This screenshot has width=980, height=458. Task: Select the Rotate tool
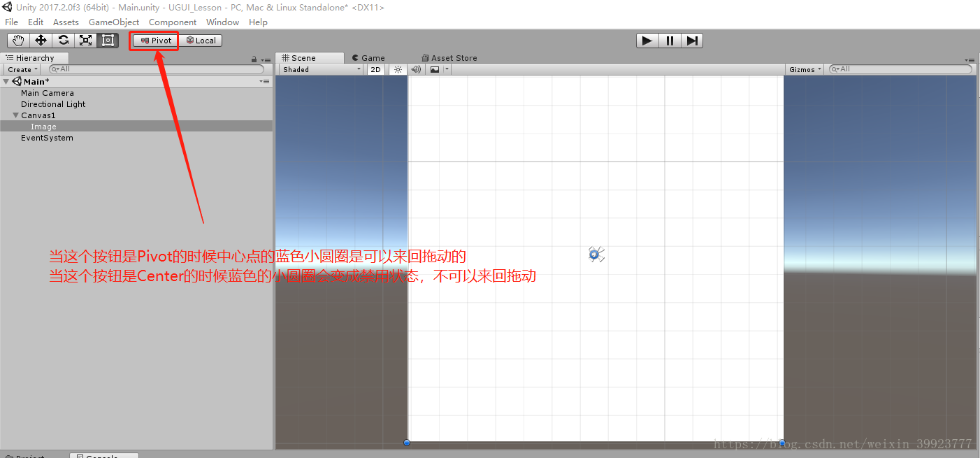pos(63,41)
